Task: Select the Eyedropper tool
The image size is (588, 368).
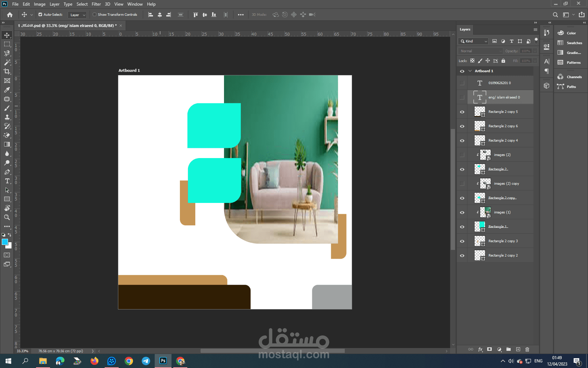Action: point(7,90)
